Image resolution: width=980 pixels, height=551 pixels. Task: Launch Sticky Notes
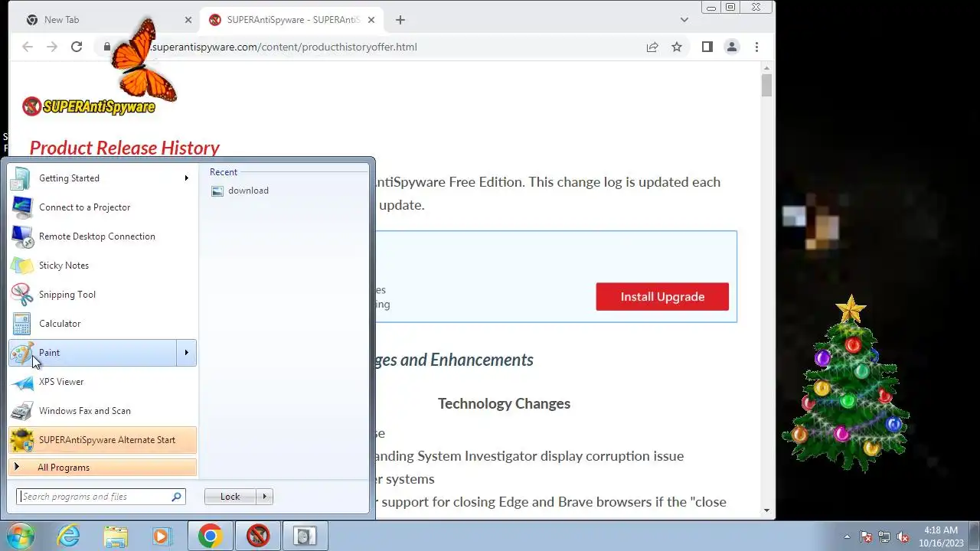click(x=103, y=266)
